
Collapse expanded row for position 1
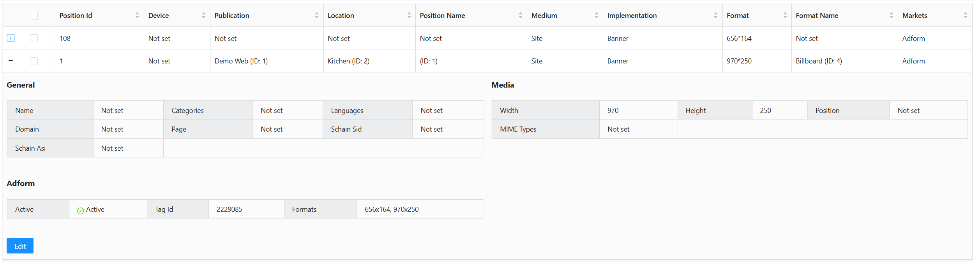(x=11, y=61)
